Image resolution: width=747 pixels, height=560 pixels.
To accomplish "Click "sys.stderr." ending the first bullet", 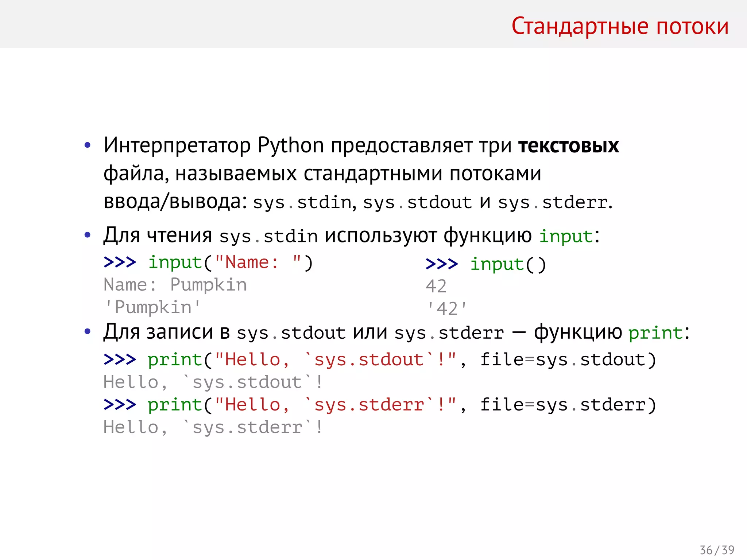I will point(556,202).
